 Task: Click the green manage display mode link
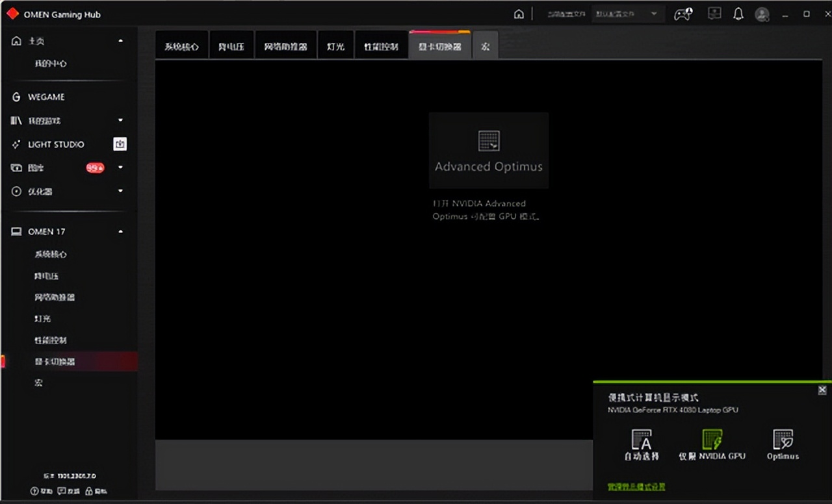[x=636, y=486]
